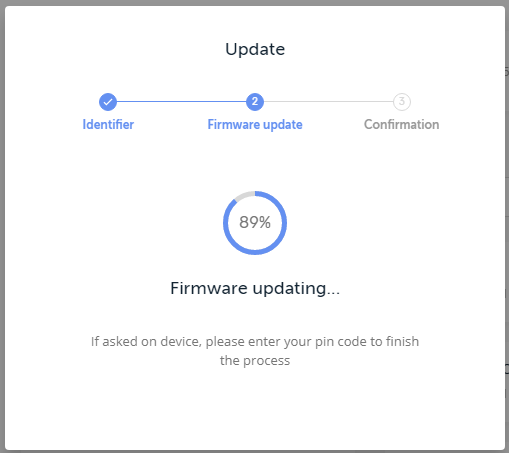Viewport: 509px width, 453px height.
Task: Click the grey backdrop left of the dialog
Action: tap(2, 227)
